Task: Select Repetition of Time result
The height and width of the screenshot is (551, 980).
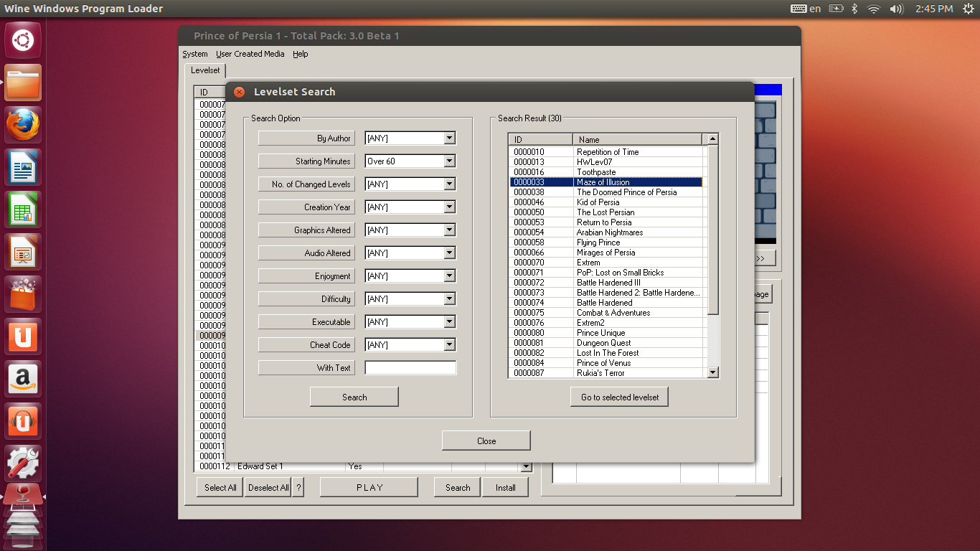Action: [x=607, y=152]
